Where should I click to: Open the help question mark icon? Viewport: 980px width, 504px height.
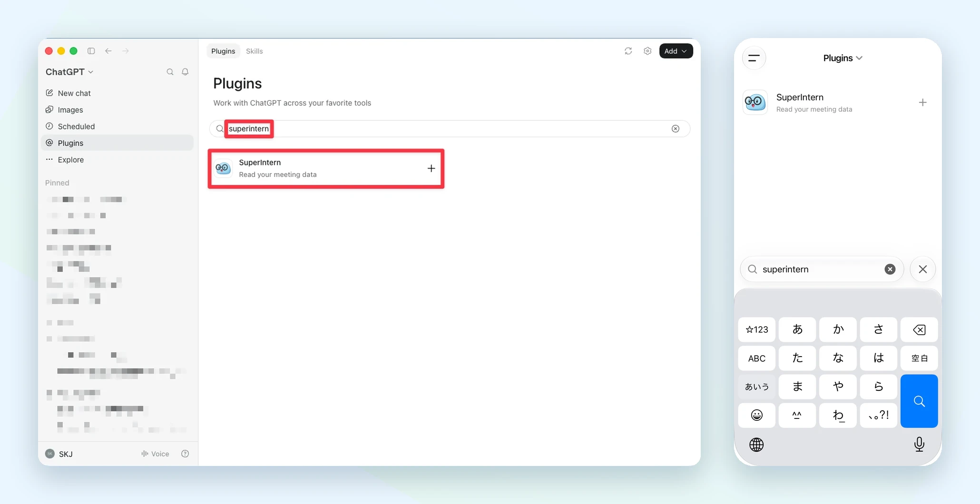click(x=185, y=454)
